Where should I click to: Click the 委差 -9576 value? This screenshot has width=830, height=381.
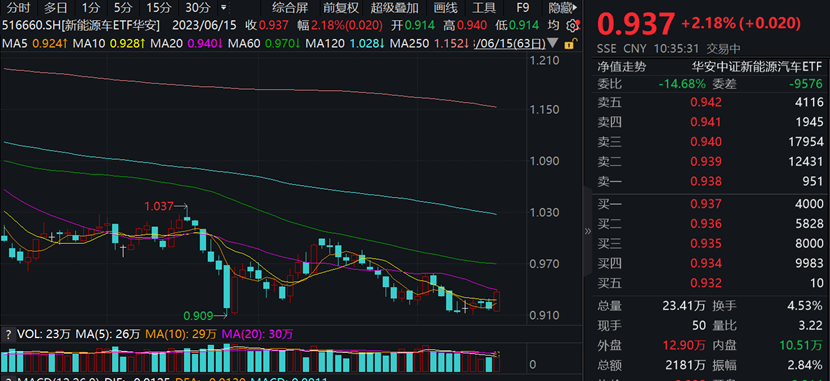(805, 84)
